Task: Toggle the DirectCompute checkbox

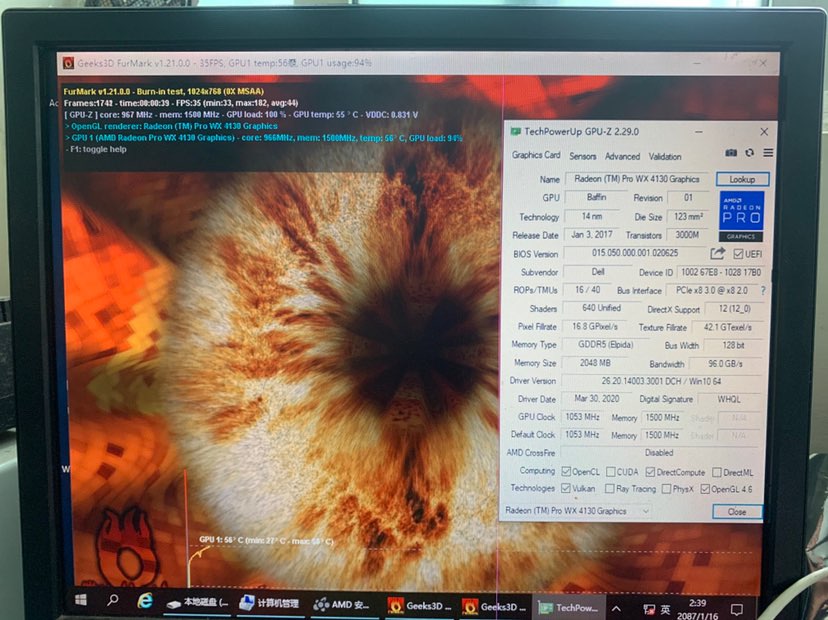Action: pos(650,472)
